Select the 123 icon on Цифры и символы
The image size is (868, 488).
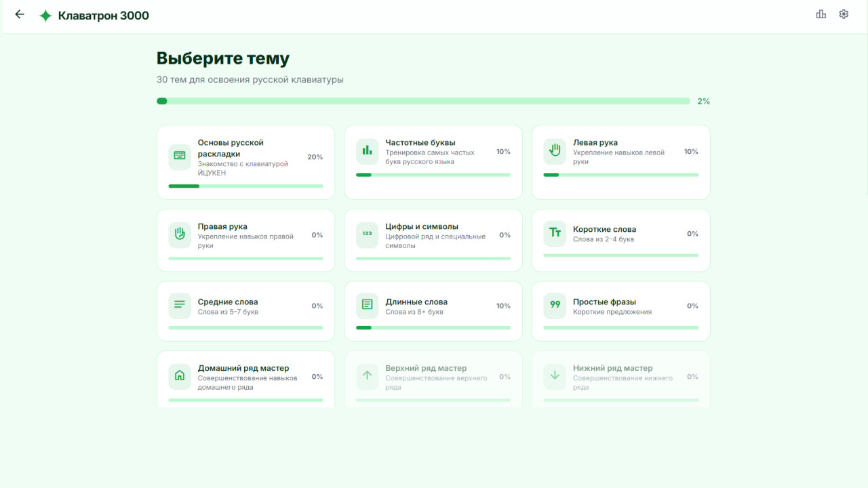(x=367, y=235)
